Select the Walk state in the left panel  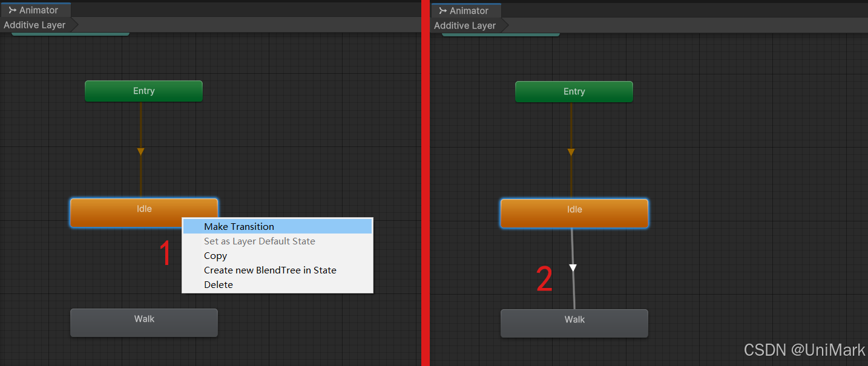(144, 322)
